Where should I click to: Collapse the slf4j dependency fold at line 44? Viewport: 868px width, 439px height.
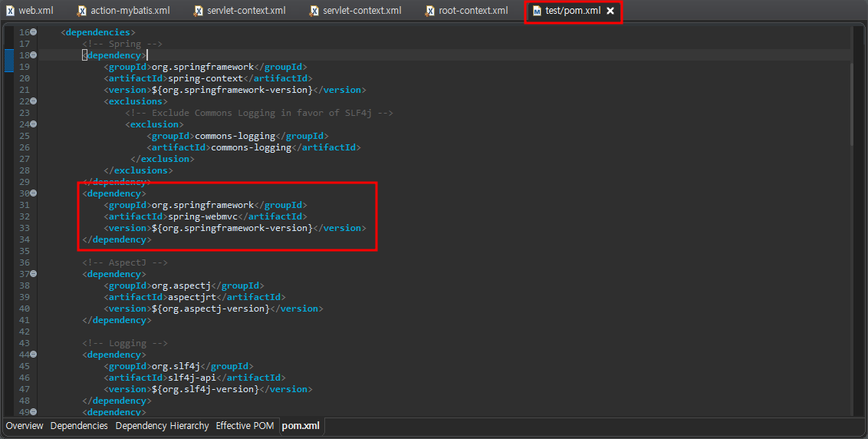(x=34, y=355)
